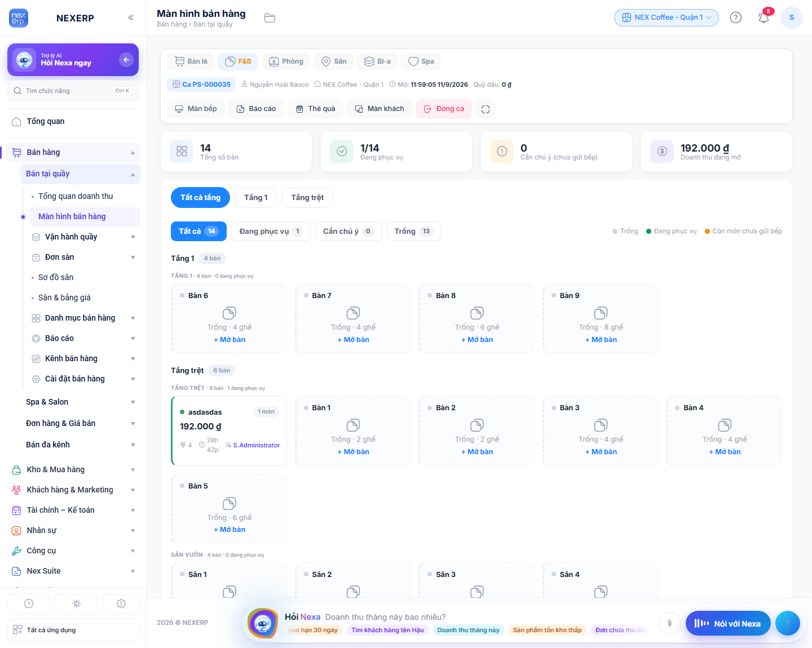This screenshot has height=648, width=812.
Task: Click the table icon on Bàn 7 card
Action: pyautogui.click(x=353, y=313)
